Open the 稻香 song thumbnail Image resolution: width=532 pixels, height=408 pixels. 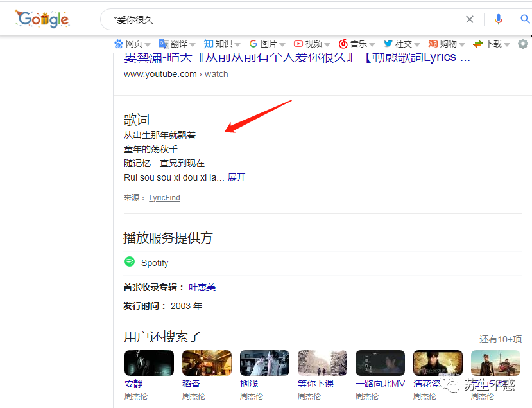207,363
